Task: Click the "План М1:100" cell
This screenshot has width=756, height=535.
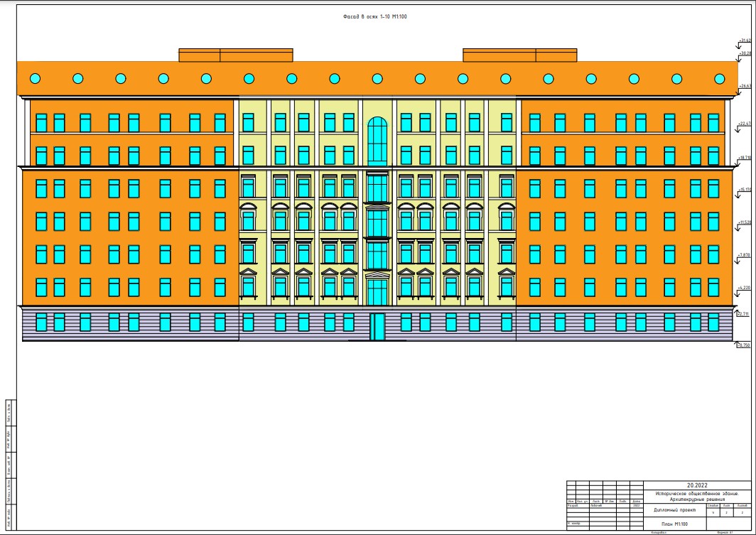Action: click(674, 524)
